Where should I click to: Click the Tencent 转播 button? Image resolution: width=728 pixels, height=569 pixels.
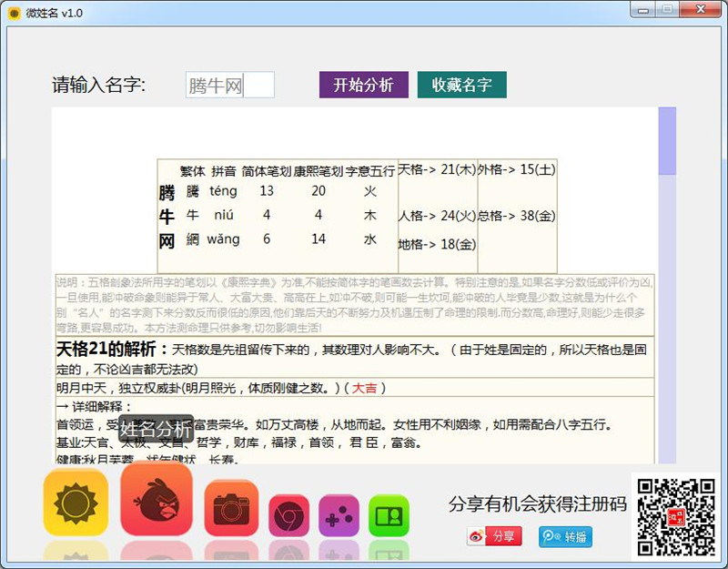pyautogui.click(x=564, y=536)
